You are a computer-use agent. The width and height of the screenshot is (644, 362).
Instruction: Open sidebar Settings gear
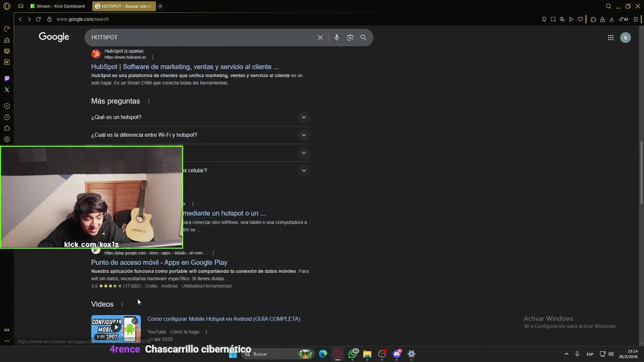tap(7, 139)
